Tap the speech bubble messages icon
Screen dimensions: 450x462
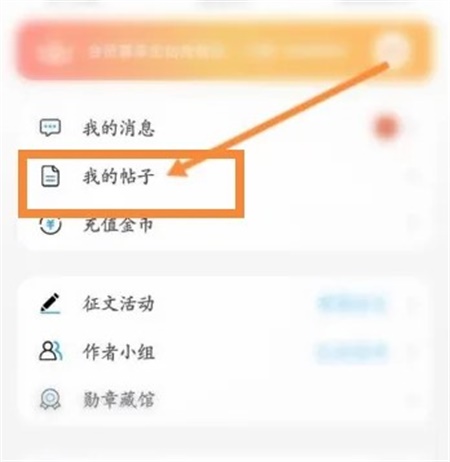coord(50,128)
